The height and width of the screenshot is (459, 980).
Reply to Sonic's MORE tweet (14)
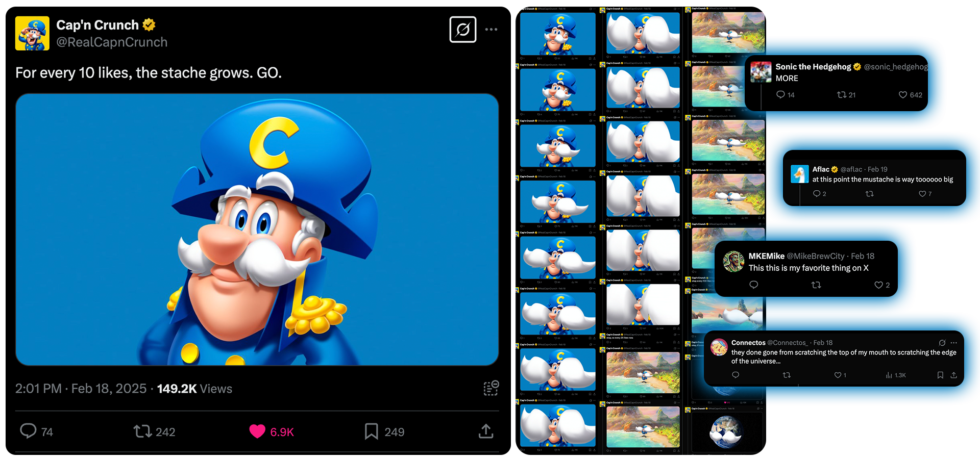tap(780, 95)
